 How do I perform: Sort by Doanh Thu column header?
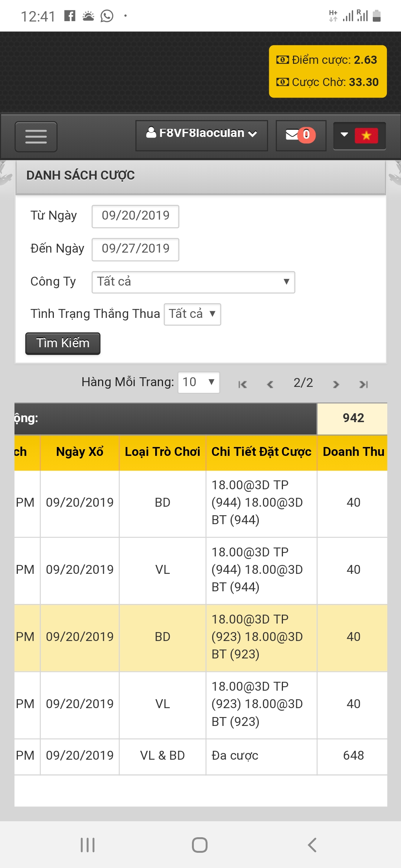(353, 452)
